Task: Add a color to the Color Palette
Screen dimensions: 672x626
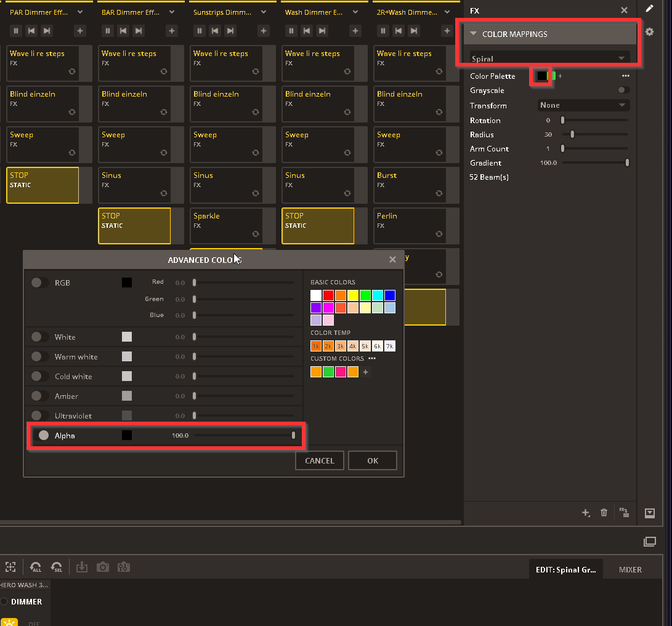Action: (560, 76)
